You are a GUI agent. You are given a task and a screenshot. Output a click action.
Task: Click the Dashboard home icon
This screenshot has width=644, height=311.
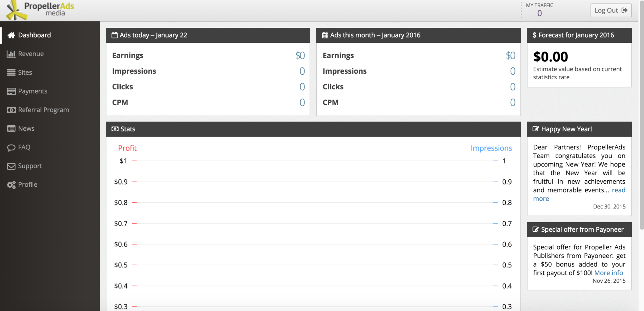coord(11,35)
